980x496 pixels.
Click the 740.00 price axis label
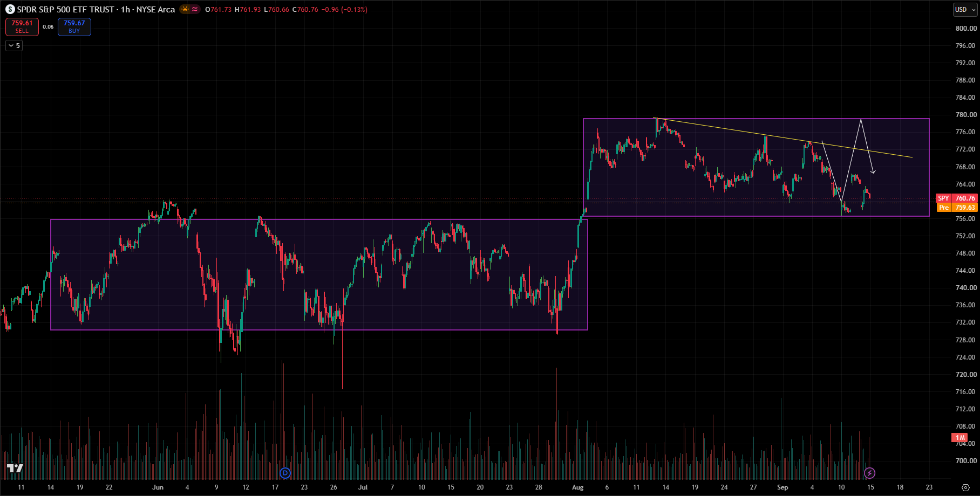[x=966, y=288]
